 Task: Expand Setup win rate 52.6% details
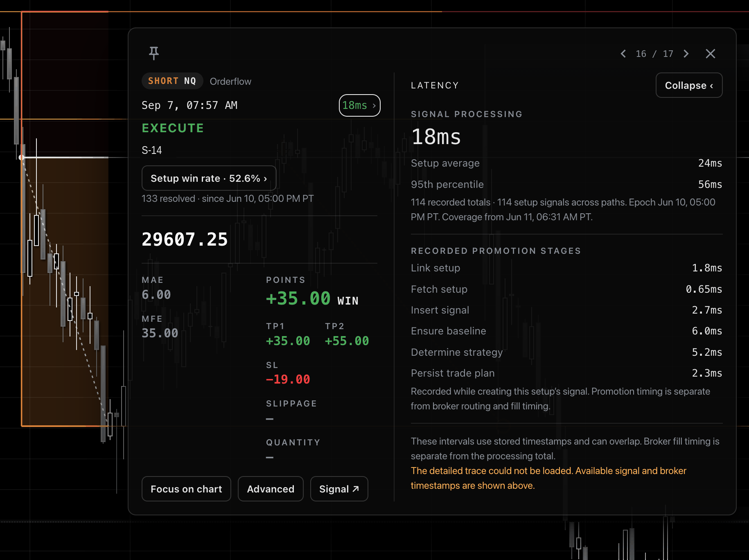click(209, 178)
